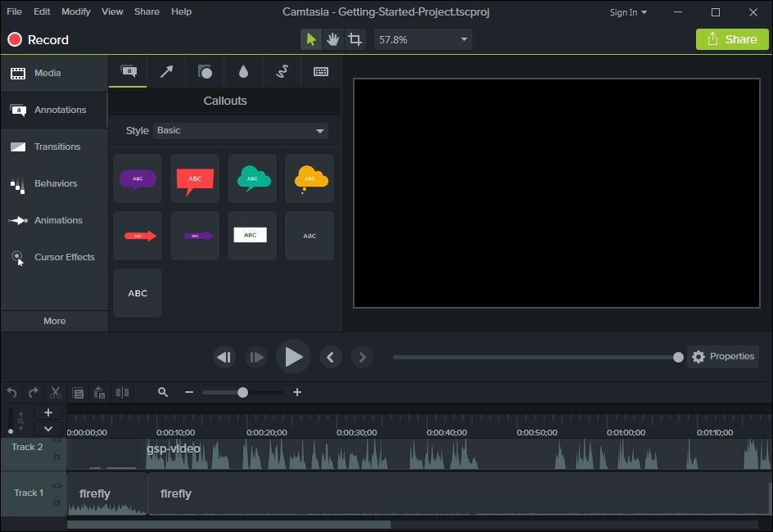Image resolution: width=773 pixels, height=532 pixels.
Task: Toggle the lock on Track 2
Action: click(57, 456)
